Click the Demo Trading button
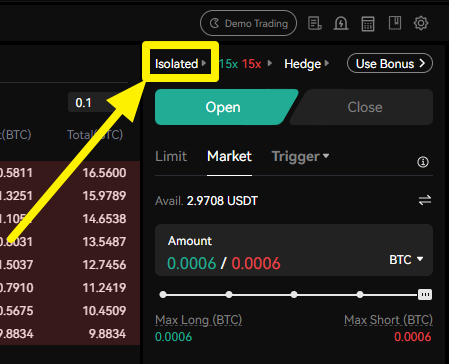The height and width of the screenshot is (364, 449). (x=248, y=23)
